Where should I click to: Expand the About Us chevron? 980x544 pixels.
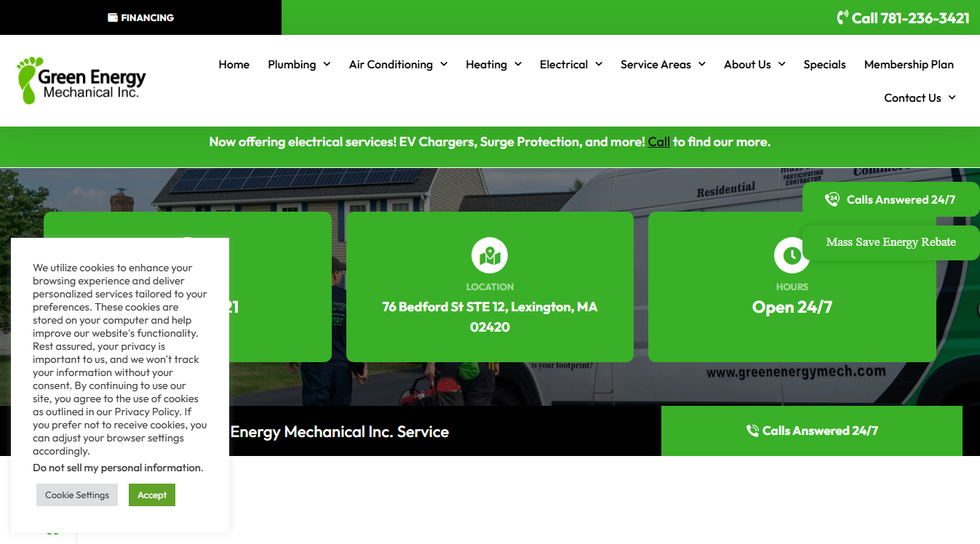(782, 64)
